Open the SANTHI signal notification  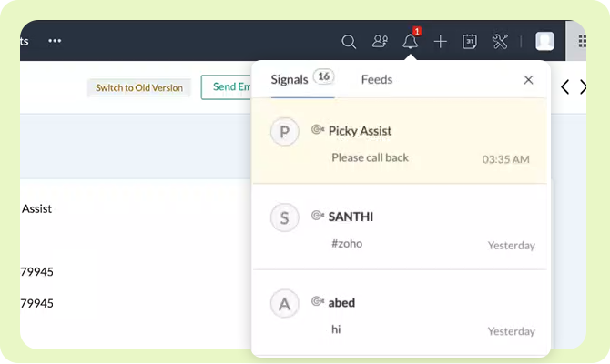[400, 227]
